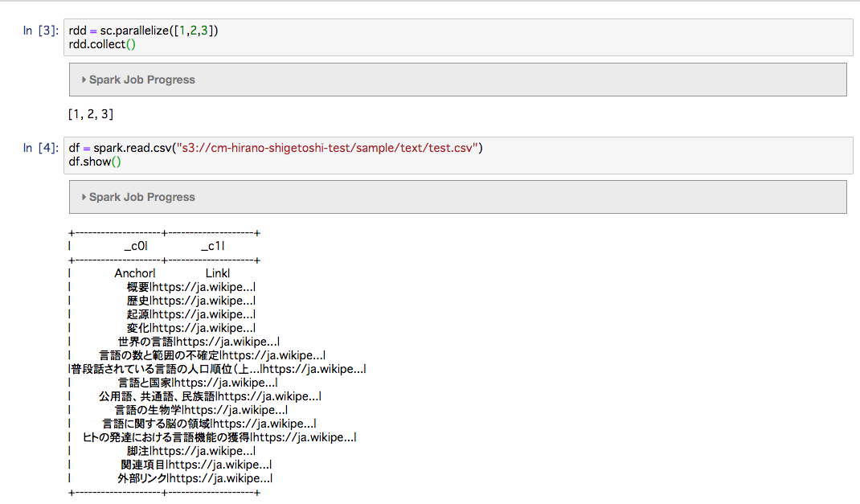Select the rdd.collect() function call
The image size is (860, 504).
(x=96, y=43)
